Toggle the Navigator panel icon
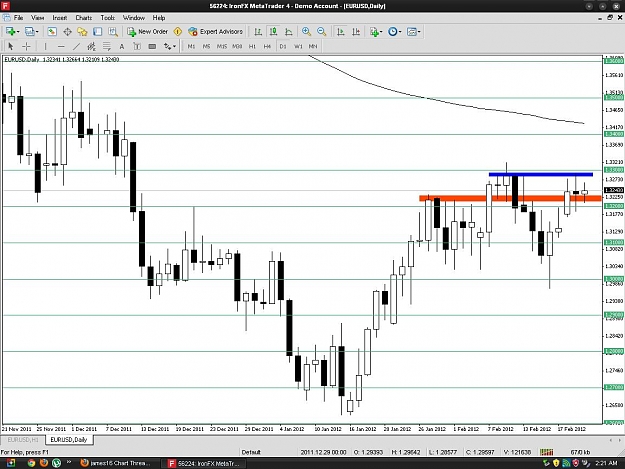Image resolution: width=625 pixels, height=469 pixels. pos(83,31)
